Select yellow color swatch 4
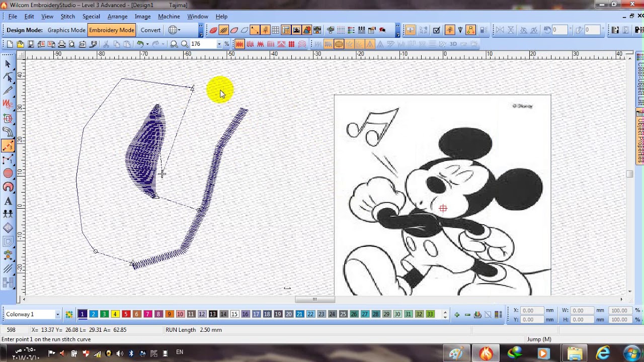 click(115, 315)
